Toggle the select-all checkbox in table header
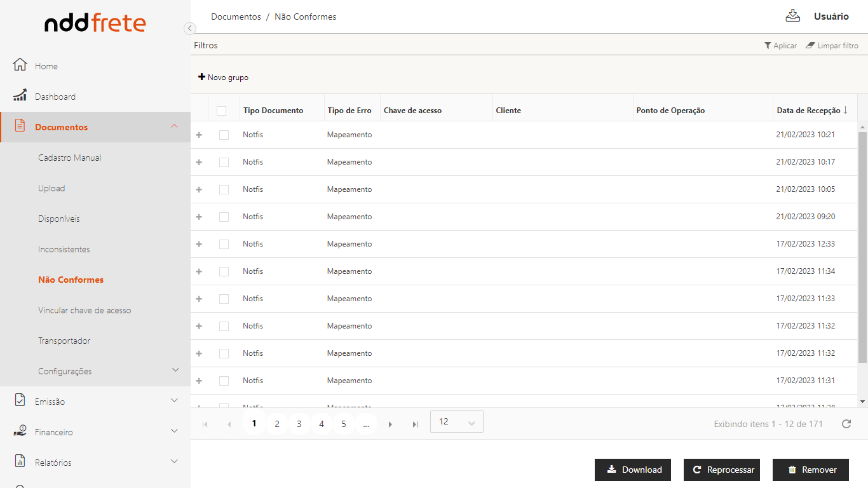This screenshot has height=488, width=868. coord(221,111)
